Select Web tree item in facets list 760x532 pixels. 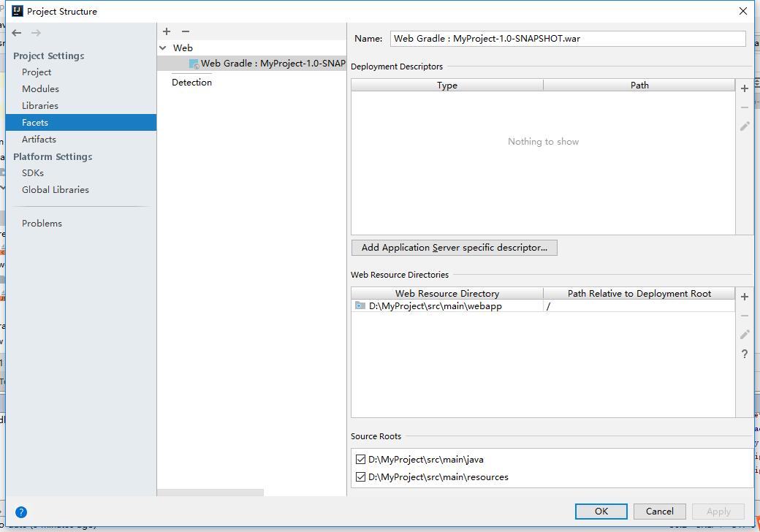(x=183, y=48)
